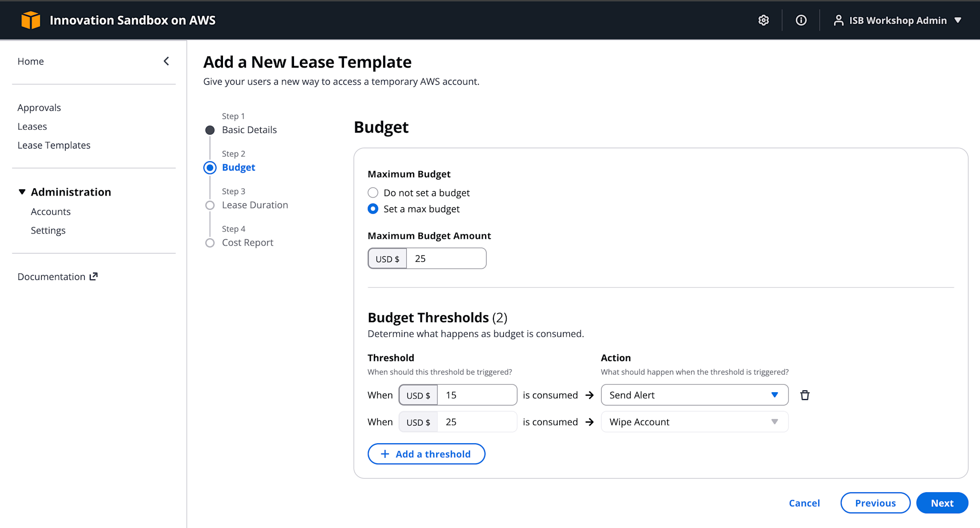
Task: Go back with the Previous button
Action: 875,503
